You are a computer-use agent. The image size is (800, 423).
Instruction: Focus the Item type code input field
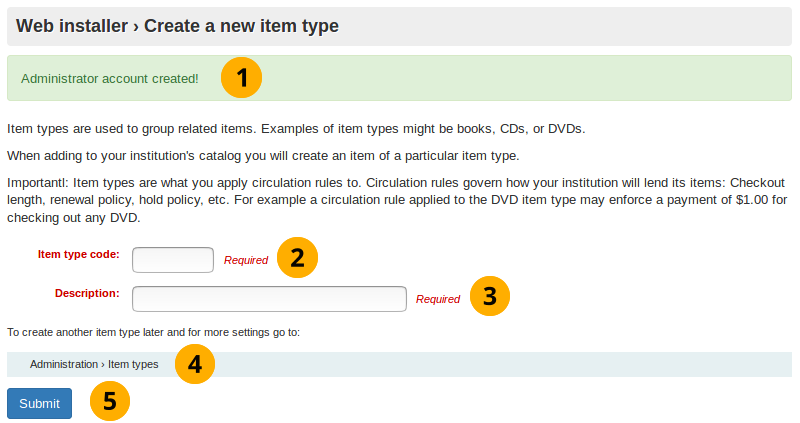(173, 260)
